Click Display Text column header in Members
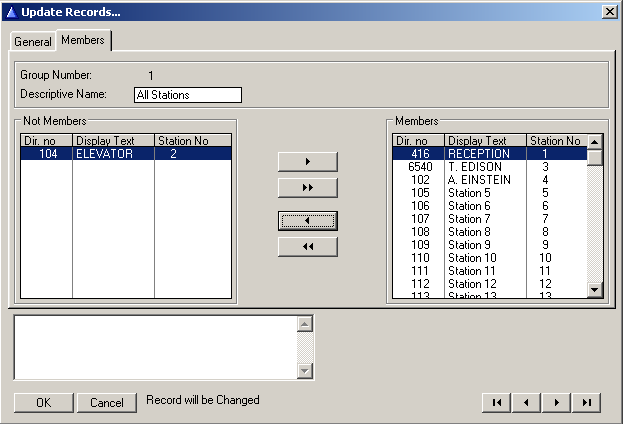623x424 pixels. pos(485,141)
